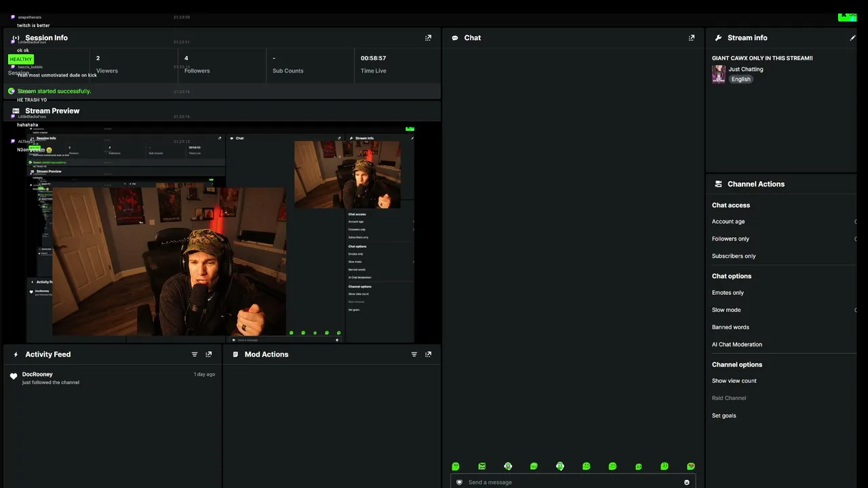Click the Channel Actions panel icon
The height and width of the screenshot is (488, 868).
click(718, 184)
